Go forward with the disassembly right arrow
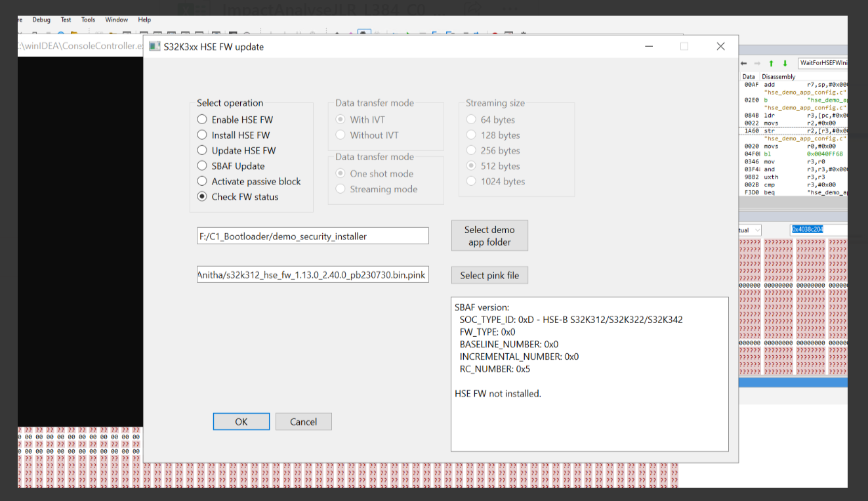The width and height of the screenshot is (868, 501). pyautogui.click(x=756, y=63)
